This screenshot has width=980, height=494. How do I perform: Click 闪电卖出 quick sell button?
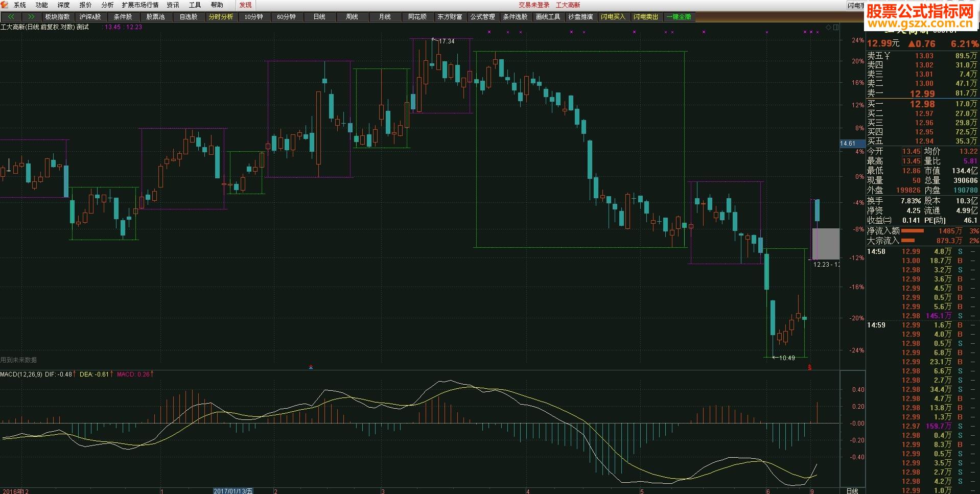pyautogui.click(x=646, y=17)
